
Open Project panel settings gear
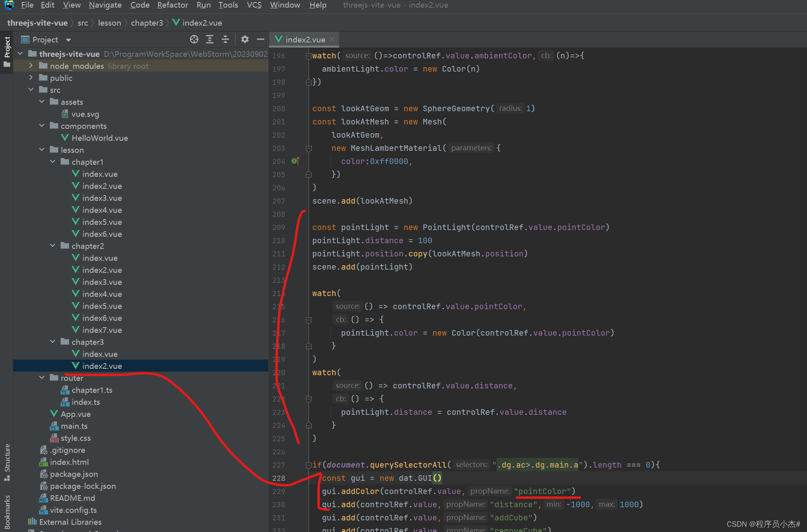(x=245, y=39)
